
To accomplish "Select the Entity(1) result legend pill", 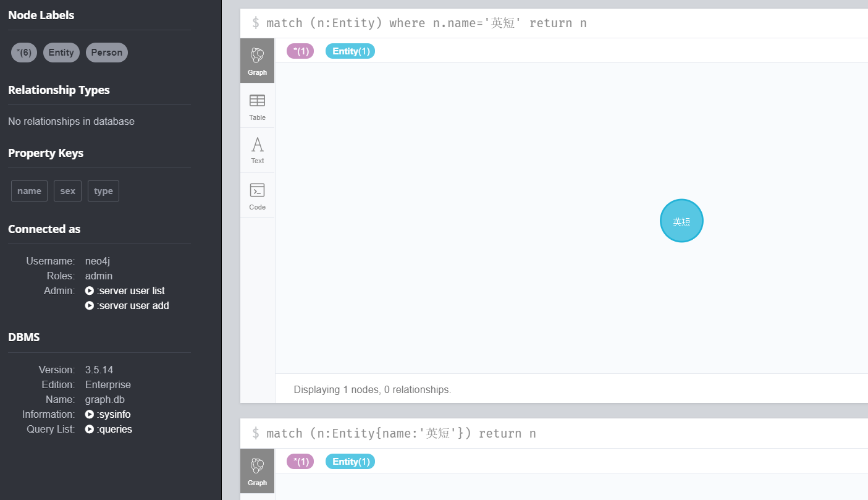I will pos(350,51).
